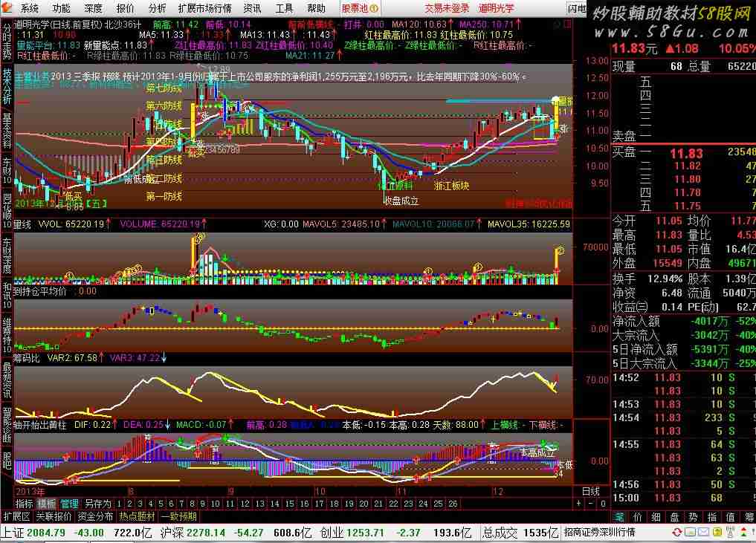Click the 2013 三季报 预降 announcement text
The width and height of the screenshot is (756, 543).
(x=288, y=76)
